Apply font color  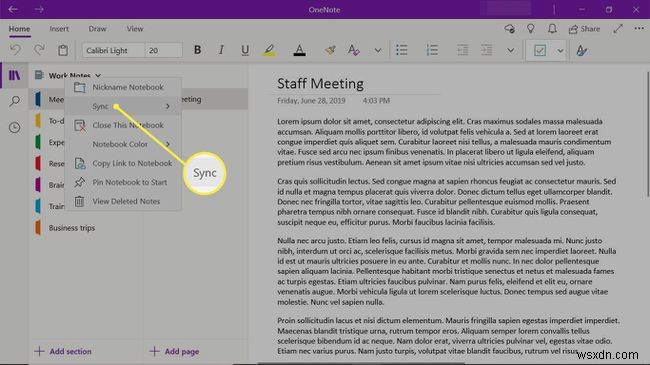click(299, 50)
